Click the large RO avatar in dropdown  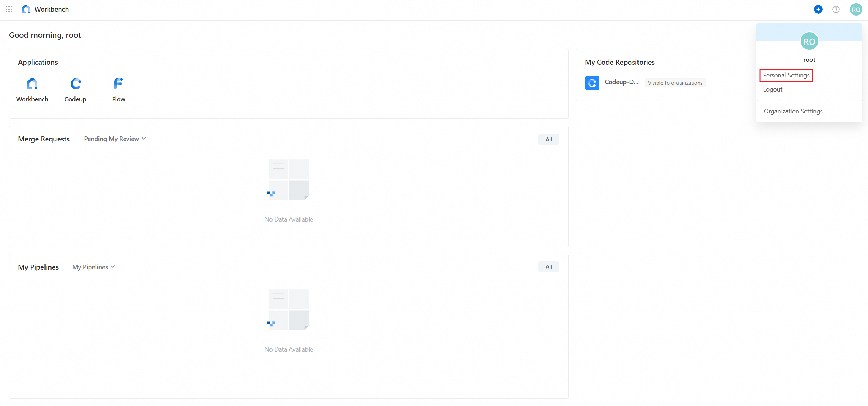(809, 41)
